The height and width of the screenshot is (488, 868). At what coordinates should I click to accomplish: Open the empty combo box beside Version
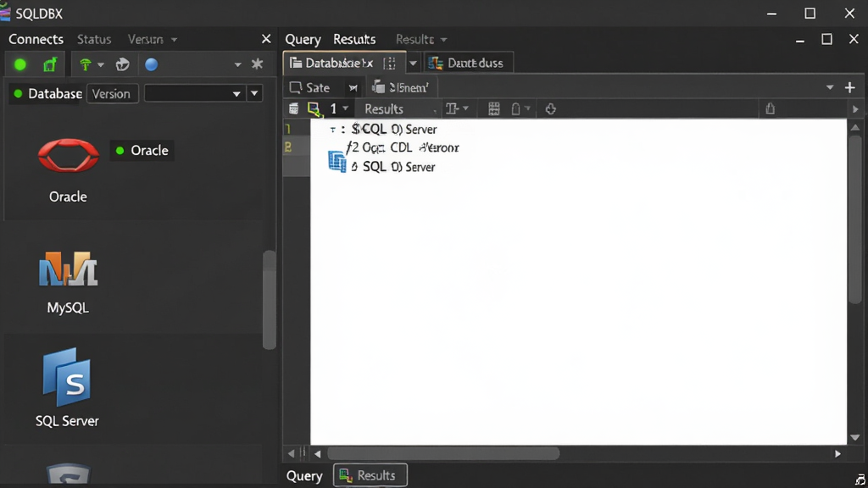click(196, 93)
